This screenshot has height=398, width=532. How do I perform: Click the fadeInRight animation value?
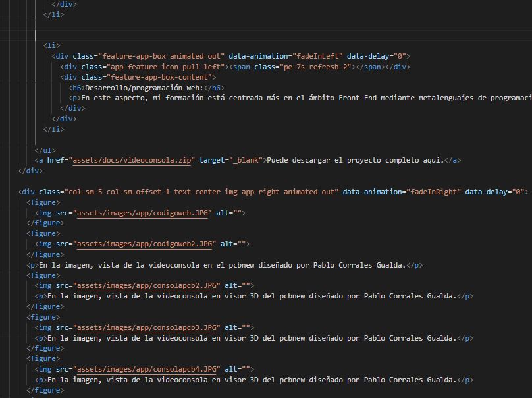tap(435, 192)
